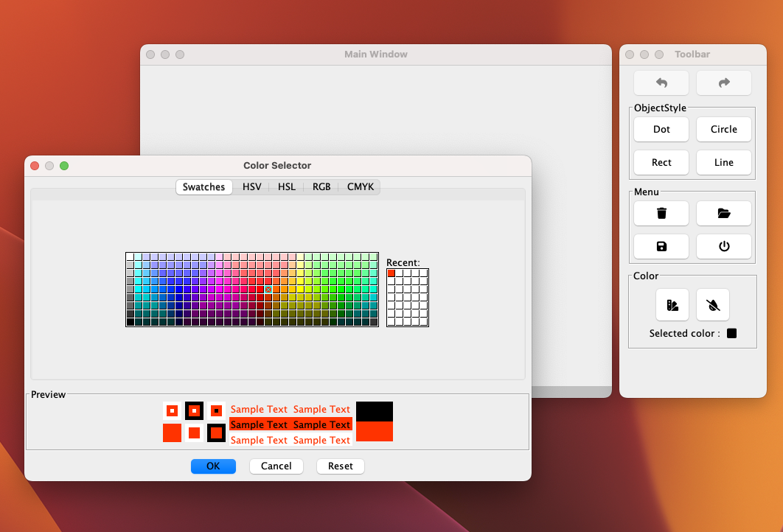This screenshot has width=783, height=532.
Task: Choose the Circle object style
Action: 724,130
